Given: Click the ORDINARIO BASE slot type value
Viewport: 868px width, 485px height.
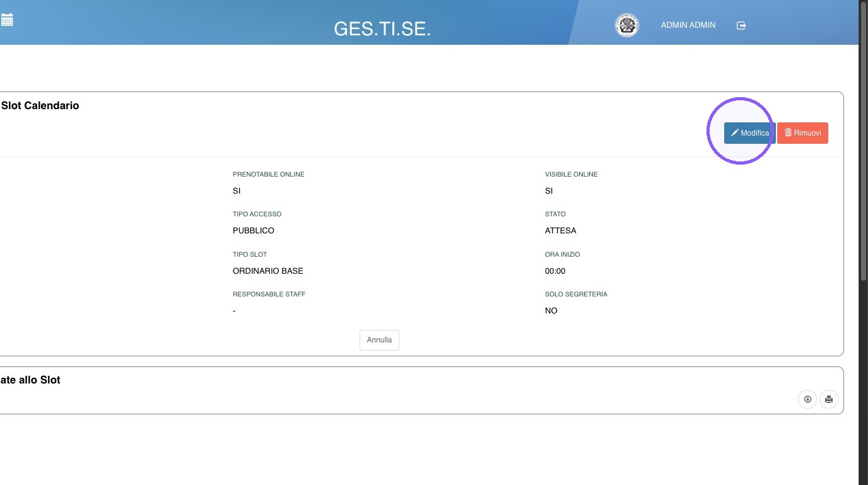Looking at the screenshot, I should pyautogui.click(x=268, y=271).
